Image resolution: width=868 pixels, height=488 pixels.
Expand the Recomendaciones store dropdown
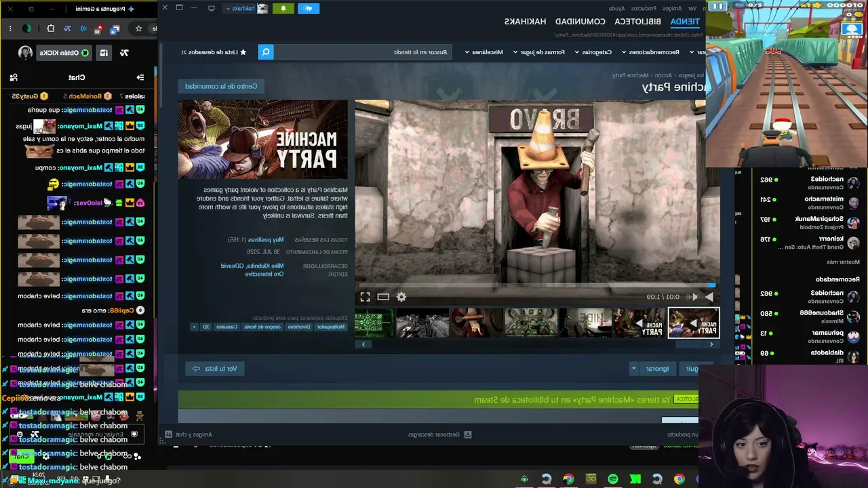tap(654, 52)
